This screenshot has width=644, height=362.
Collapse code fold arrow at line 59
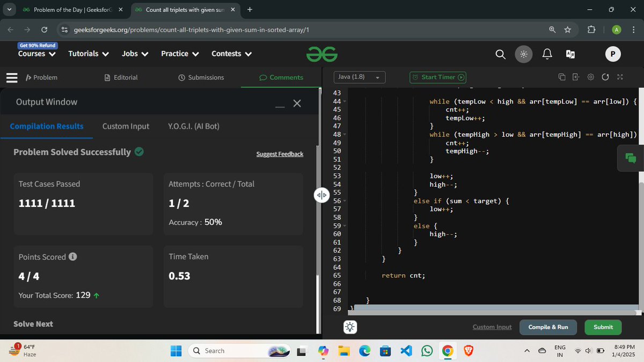[x=345, y=226]
